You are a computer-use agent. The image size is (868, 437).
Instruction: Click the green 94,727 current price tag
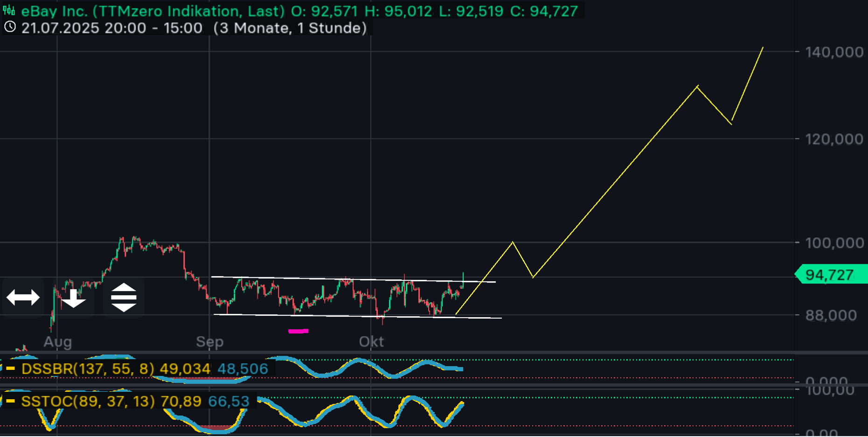coord(830,275)
